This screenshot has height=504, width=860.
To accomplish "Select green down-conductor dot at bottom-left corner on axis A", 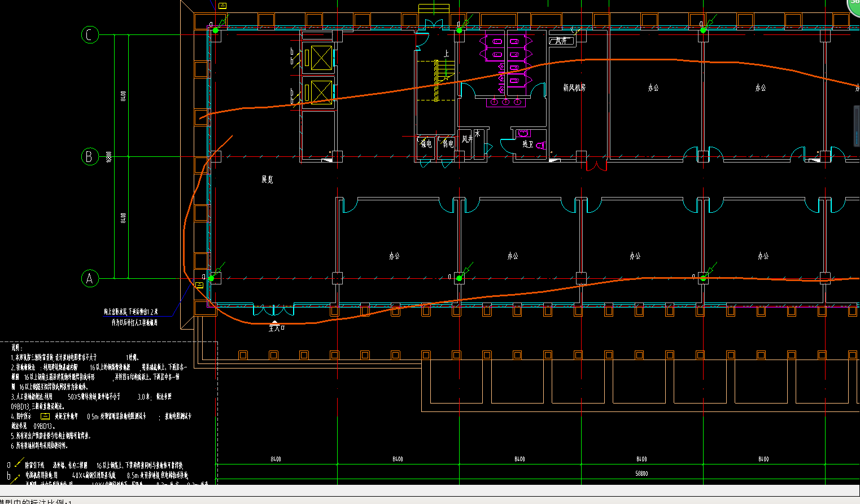I will tap(212, 278).
